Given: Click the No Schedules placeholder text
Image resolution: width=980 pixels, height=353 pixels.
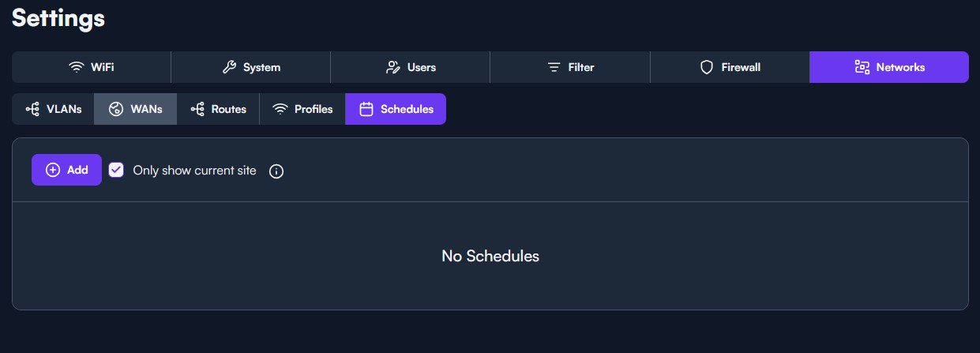Looking at the screenshot, I should click(x=490, y=256).
